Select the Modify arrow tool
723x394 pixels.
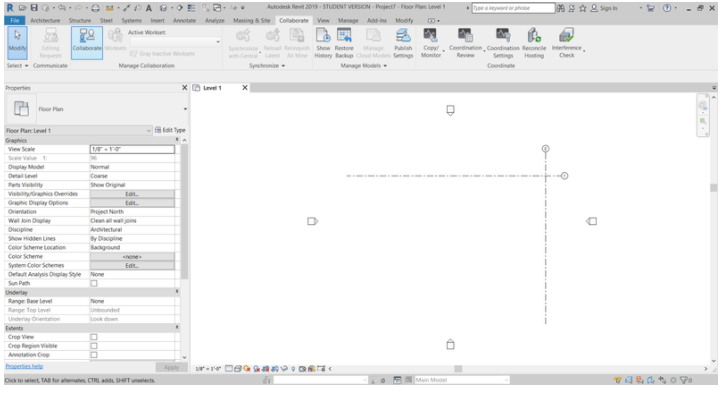[x=18, y=42]
